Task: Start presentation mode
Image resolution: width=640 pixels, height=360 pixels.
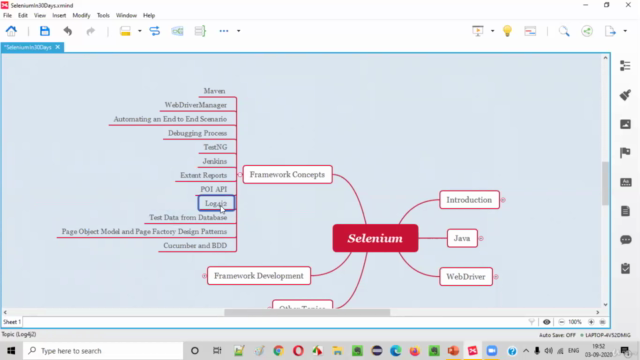Action: (478, 31)
